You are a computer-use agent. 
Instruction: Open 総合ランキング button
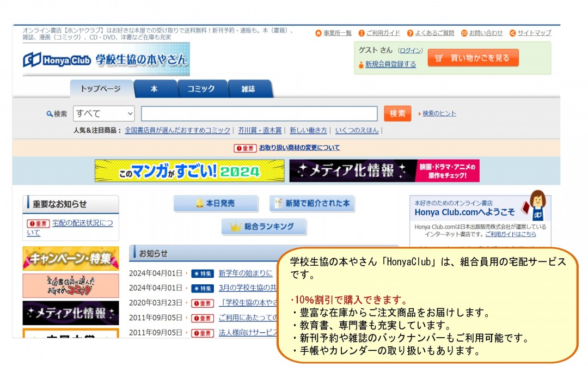tap(264, 227)
